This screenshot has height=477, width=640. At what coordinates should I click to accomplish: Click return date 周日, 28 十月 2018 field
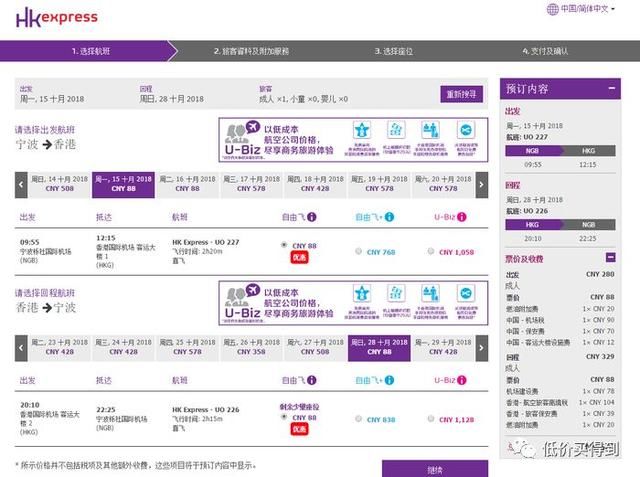click(x=171, y=99)
